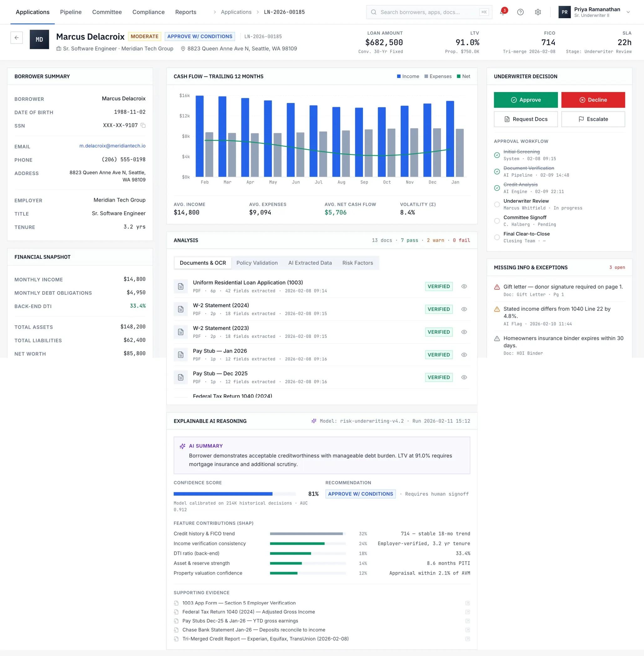The width and height of the screenshot is (644, 656).
Task: Click the Final Clear-to-Close step circle
Action: pyautogui.click(x=497, y=237)
